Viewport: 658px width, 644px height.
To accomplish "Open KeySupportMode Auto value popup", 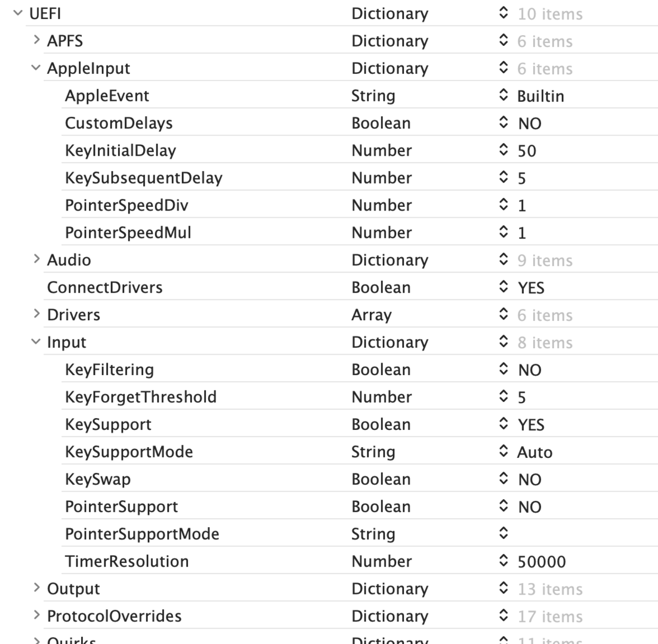I will [504, 453].
